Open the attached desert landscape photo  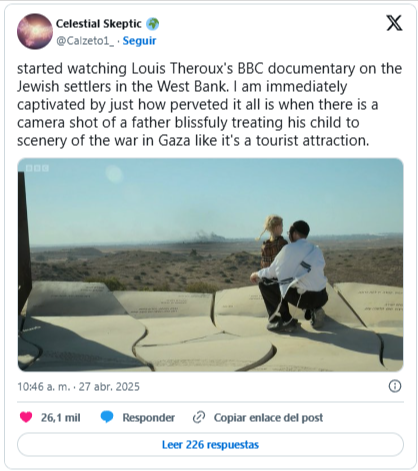[210, 265]
